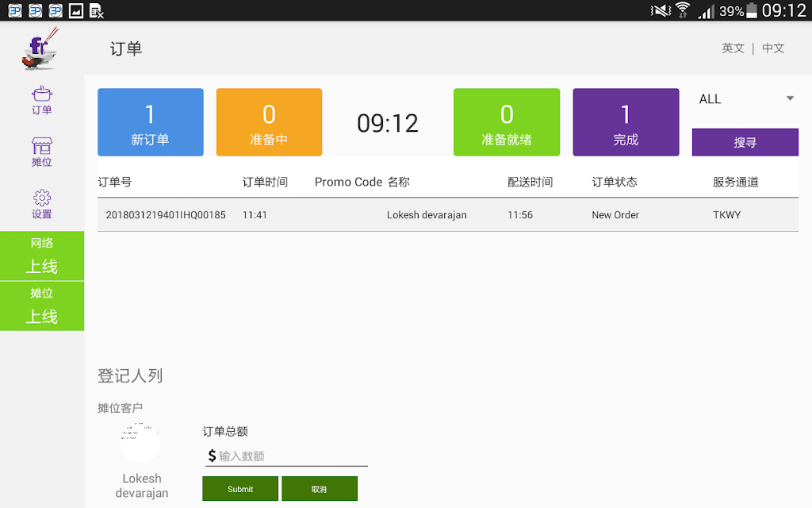Select Lokesh devarajan customer avatar
This screenshot has width=812, height=508.
point(140,443)
